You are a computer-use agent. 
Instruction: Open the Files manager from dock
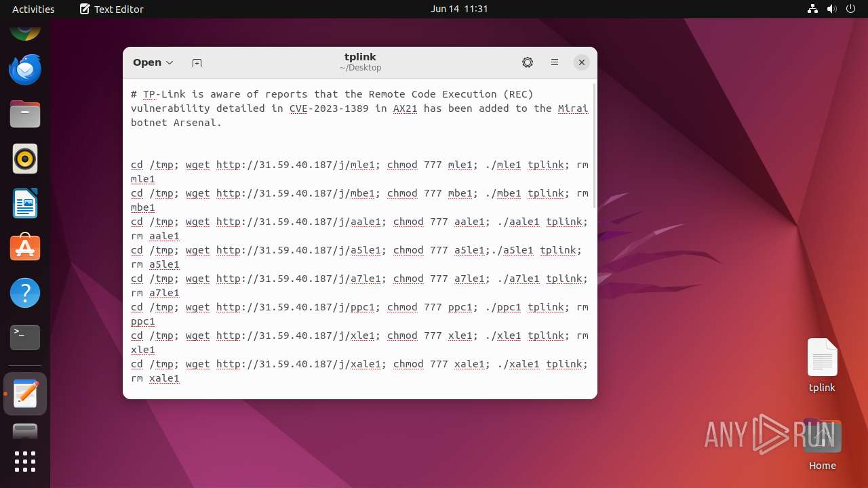tap(25, 114)
